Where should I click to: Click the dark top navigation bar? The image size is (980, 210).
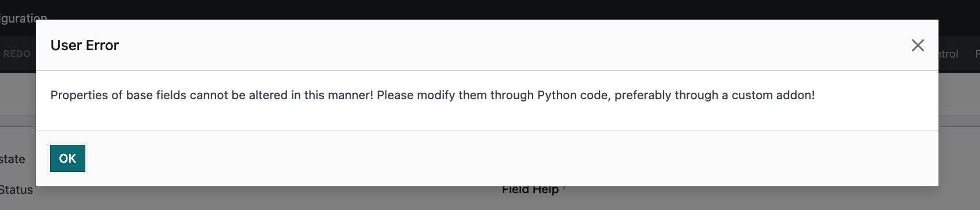coord(490,9)
